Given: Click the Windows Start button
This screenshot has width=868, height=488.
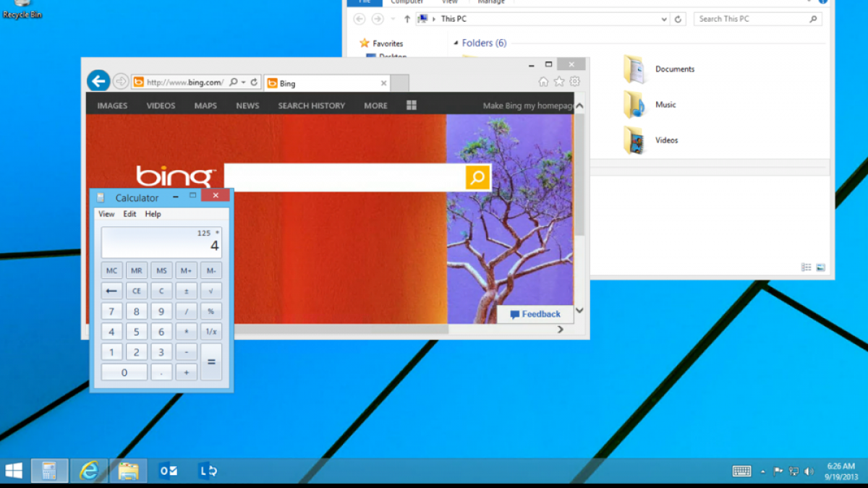Looking at the screenshot, I should pyautogui.click(x=14, y=471).
